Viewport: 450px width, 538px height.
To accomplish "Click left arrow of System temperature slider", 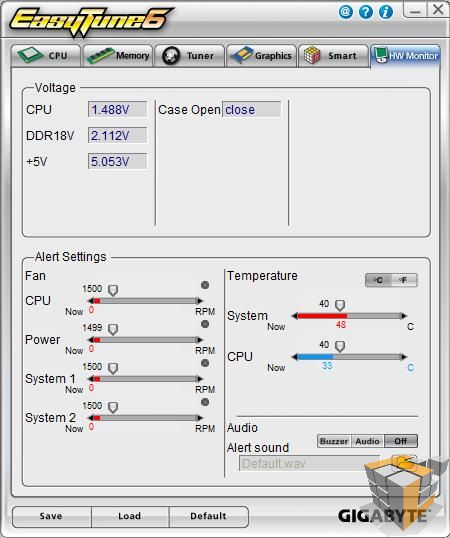I will pyautogui.click(x=294, y=316).
